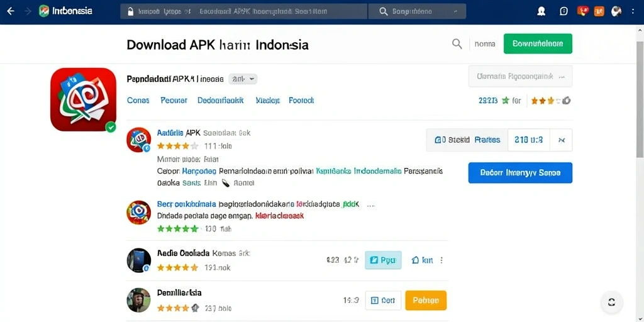This screenshot has width=644, height=322.
Task: Open the Becr oorkibdmaia title link
Action: [x=186, y=204]
